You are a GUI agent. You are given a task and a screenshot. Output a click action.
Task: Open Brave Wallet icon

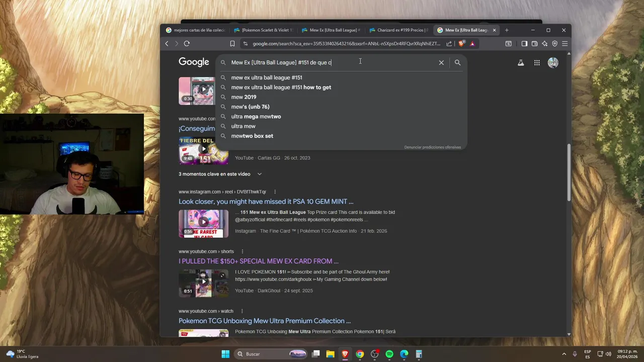[534, 44]
